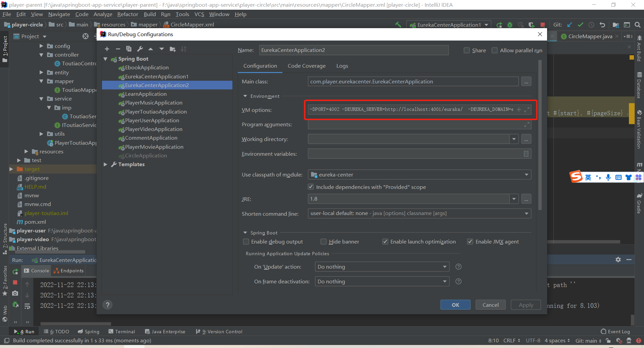Open Event Log in status bar
Viewport: 644px width, 348px height.
(x=615, y=332)
